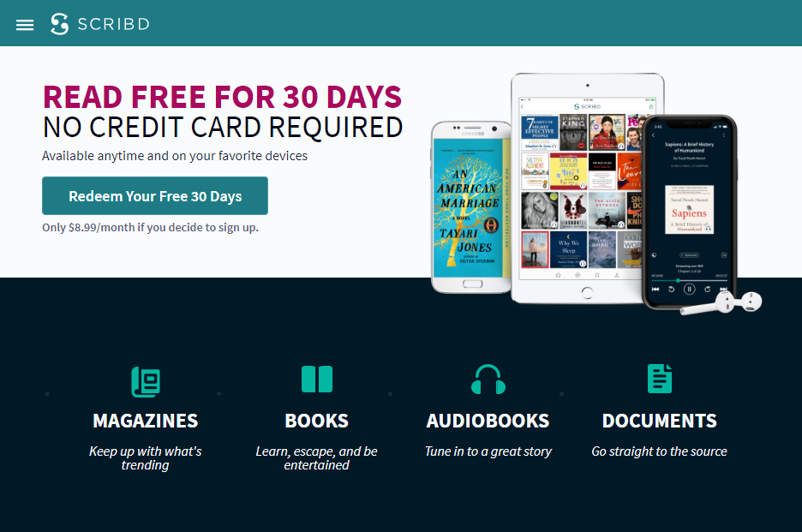Click the tablet home button
This screenshot has width=802, height=532.
pyautogui.click(x=587, y=292)
